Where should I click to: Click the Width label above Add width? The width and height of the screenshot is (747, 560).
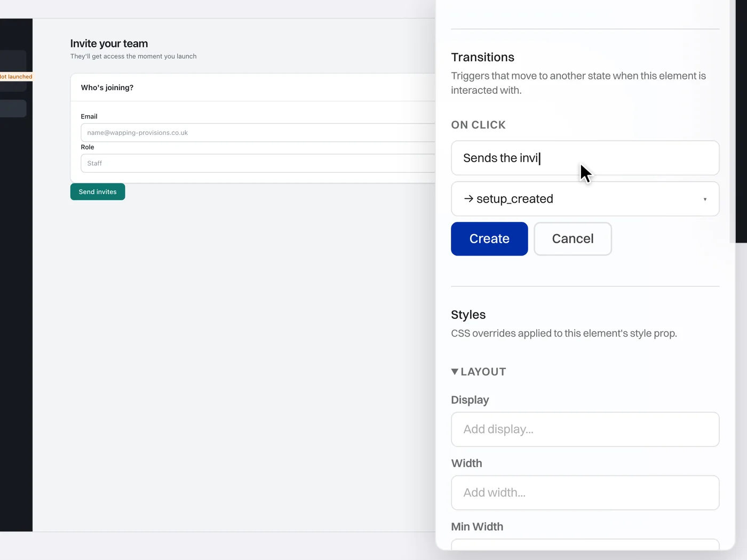tap(466, 463)
